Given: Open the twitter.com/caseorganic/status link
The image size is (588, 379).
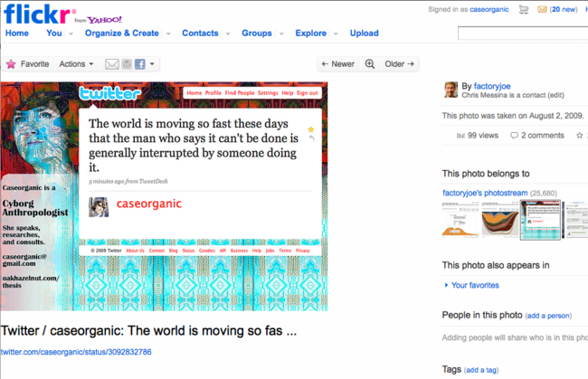Looking at the screenshot, I should pyautogui.click(x=76, y=352).
